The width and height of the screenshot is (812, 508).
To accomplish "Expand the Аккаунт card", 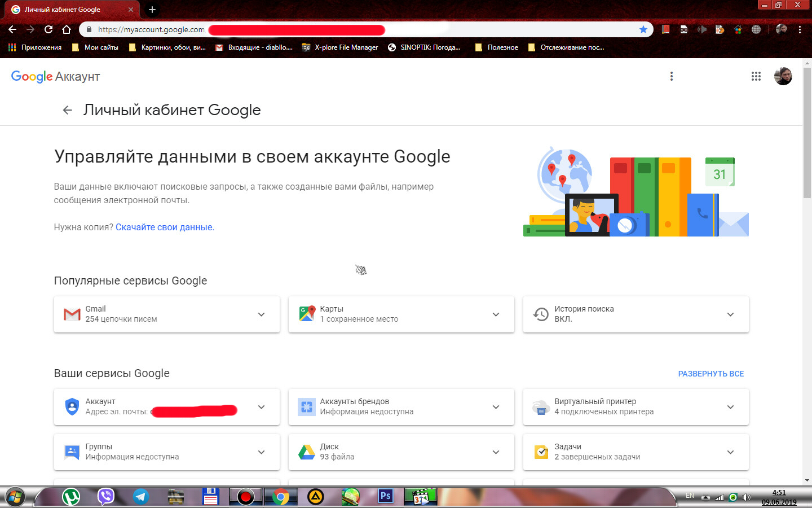I will point(261,407).
